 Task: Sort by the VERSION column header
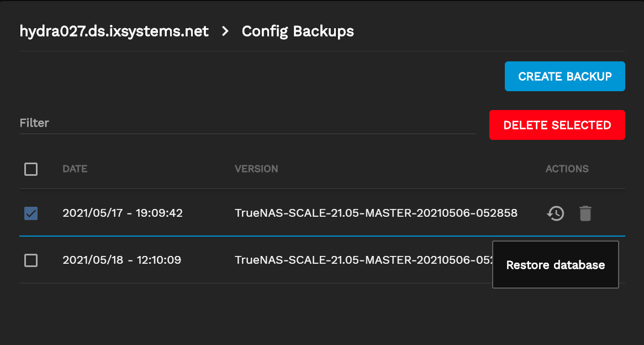pyautogui.click(x=256, y=169)
